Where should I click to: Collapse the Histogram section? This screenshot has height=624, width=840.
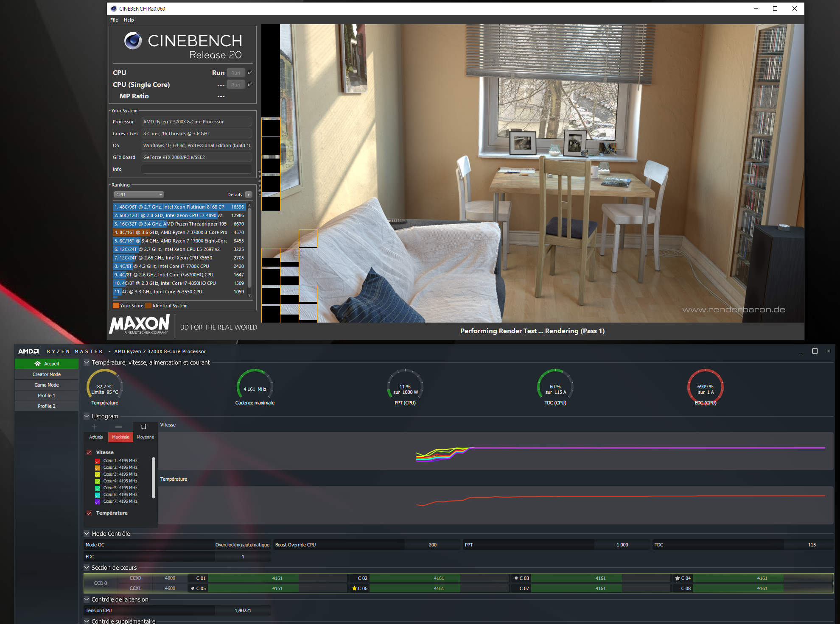click(87, 416)
